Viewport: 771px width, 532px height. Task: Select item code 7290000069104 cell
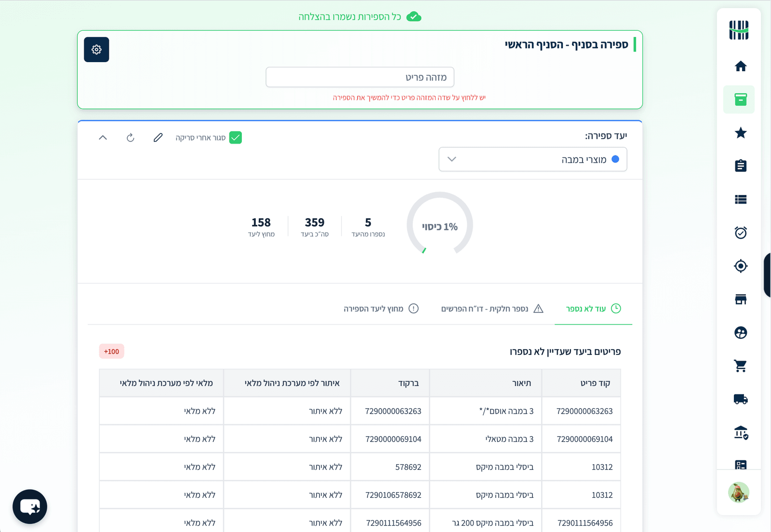pyautogui.click(x=581, y=439)
